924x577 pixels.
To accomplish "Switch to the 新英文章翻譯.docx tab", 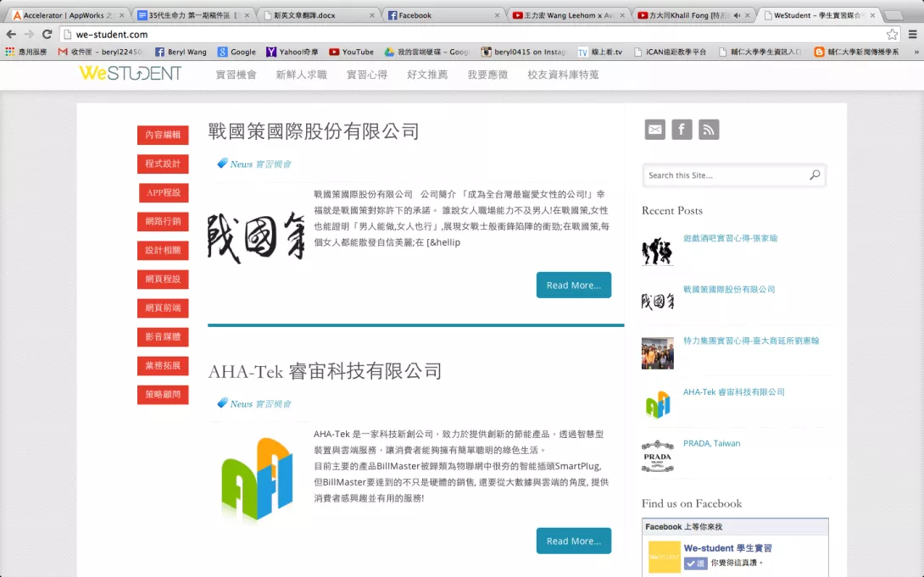I will click(x=318, y=15).
